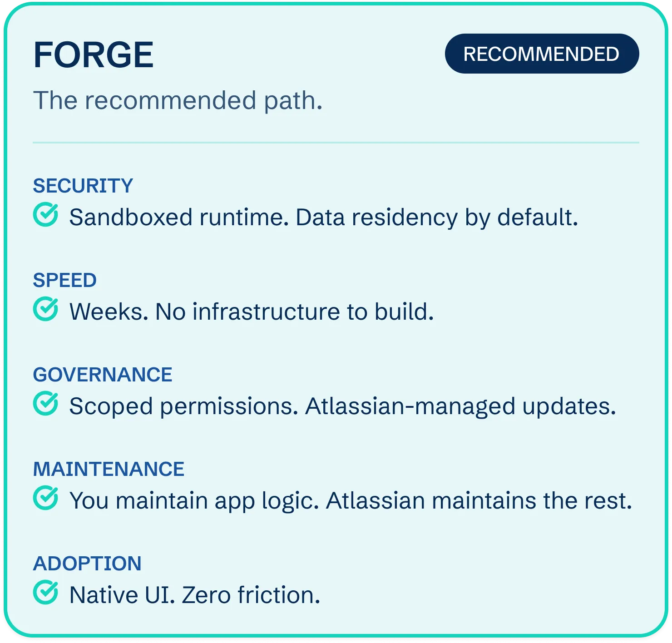Click 'Native UI. Zero friction.' text

(195, 595)
